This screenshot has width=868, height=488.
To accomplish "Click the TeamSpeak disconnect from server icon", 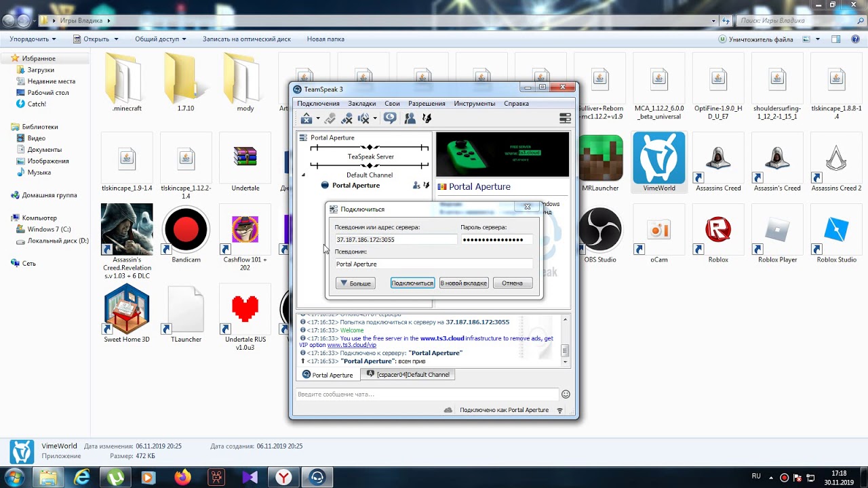I will coord(307,119).
